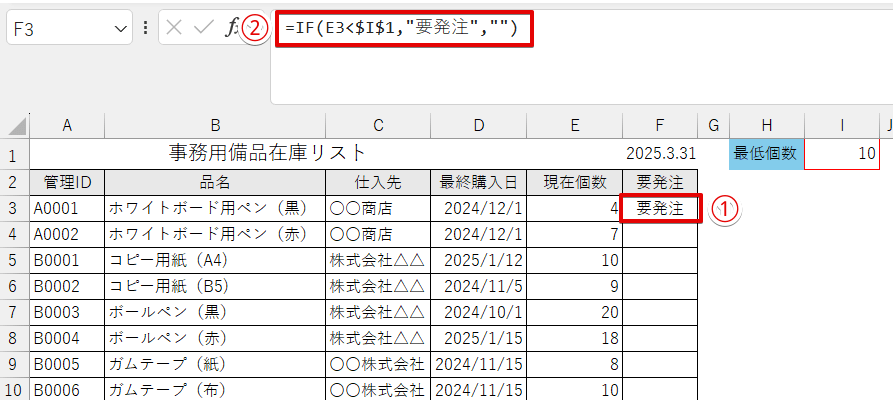The height and width of the screenshot is (400, 893).
Task: Select row 8 header
Action: (x=15, y=338)
